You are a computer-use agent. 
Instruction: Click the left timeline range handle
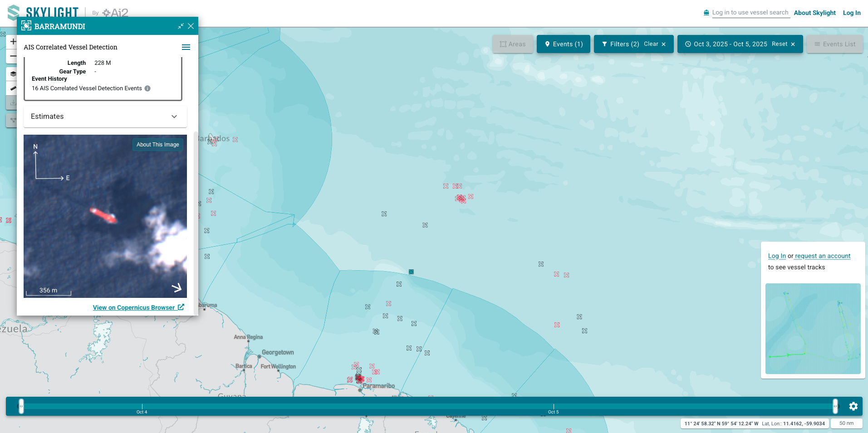pyautogui.click(x=21, y=406)
